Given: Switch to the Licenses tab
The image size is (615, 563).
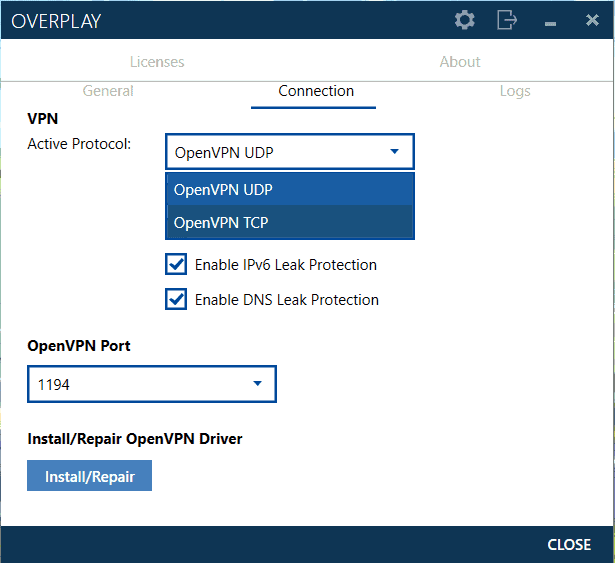Looking at the screenshot, I should (157, 62).
